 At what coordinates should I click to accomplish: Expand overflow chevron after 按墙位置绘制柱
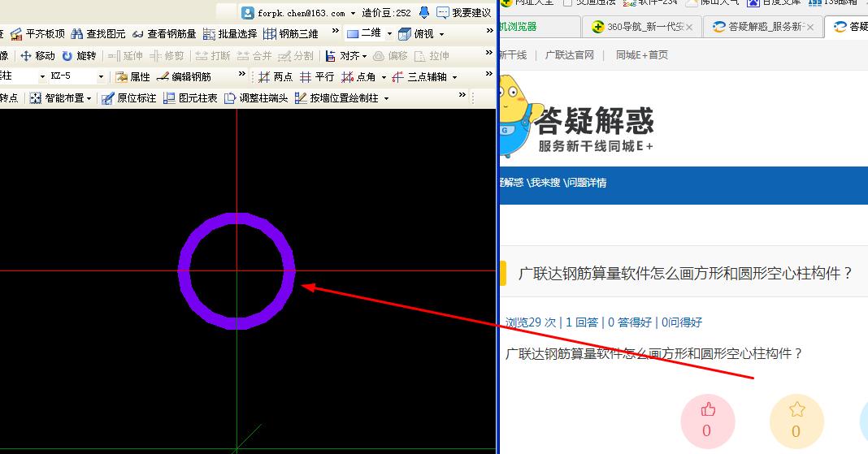pos(462,95)
